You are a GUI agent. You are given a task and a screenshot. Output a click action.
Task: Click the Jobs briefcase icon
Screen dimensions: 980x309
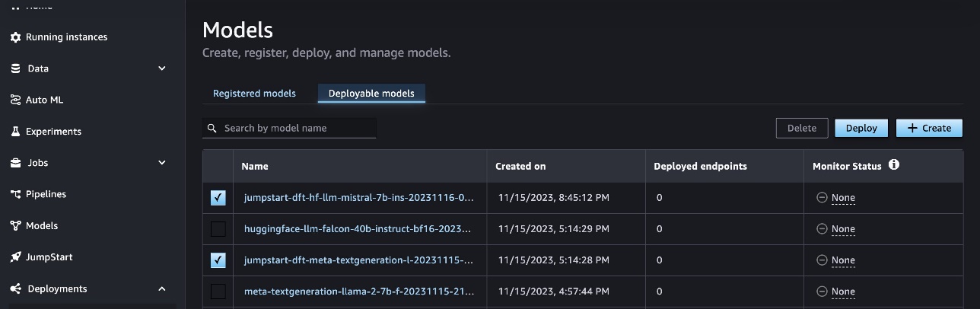pyautogui.click(x=15, y=163)
